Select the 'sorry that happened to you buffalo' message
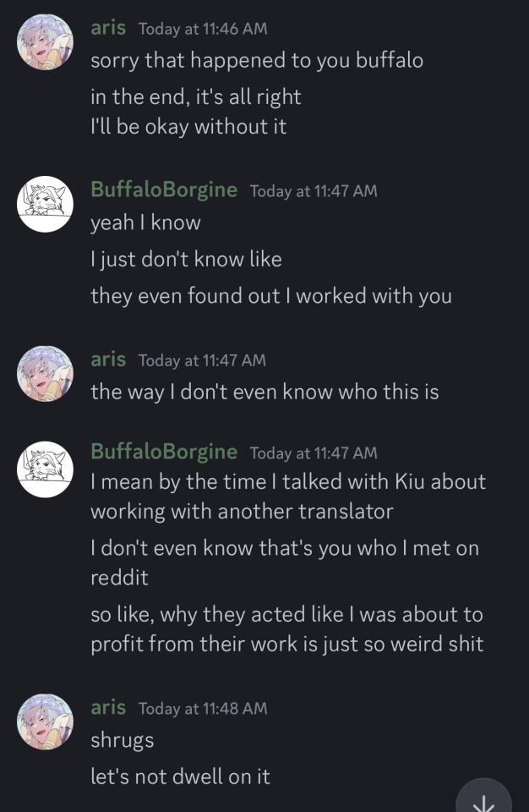 click(257, 61)
